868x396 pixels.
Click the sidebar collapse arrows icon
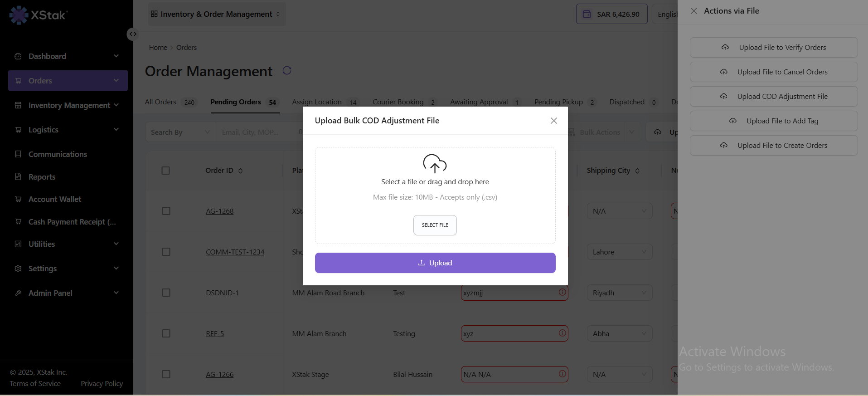point(132,34)
